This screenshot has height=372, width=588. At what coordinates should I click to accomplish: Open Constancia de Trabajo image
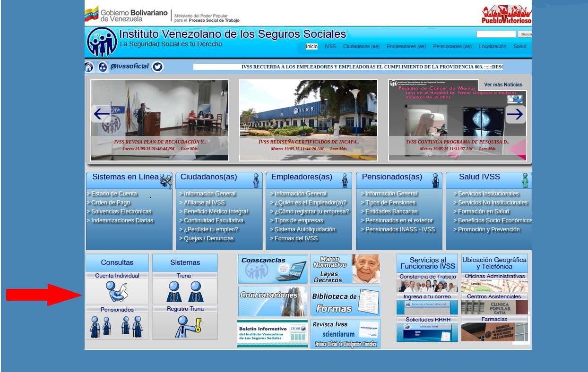[427, 286]
